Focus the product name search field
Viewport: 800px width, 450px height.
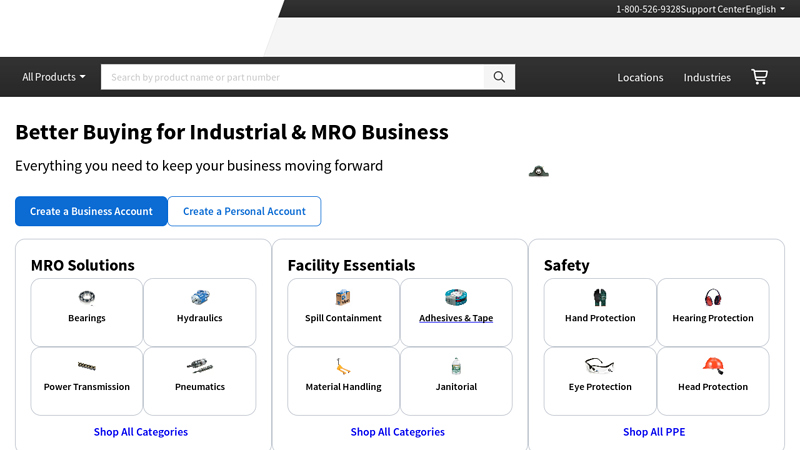tap(293, 77)
